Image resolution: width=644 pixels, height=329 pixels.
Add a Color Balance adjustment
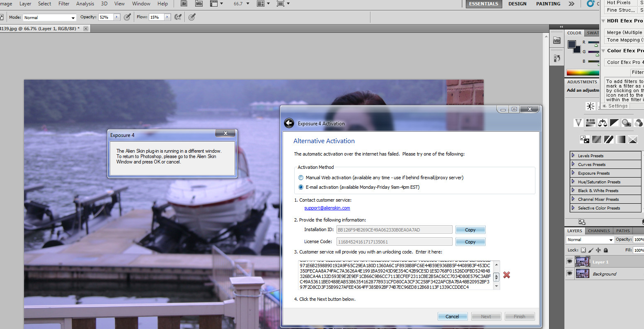(603, 122)
